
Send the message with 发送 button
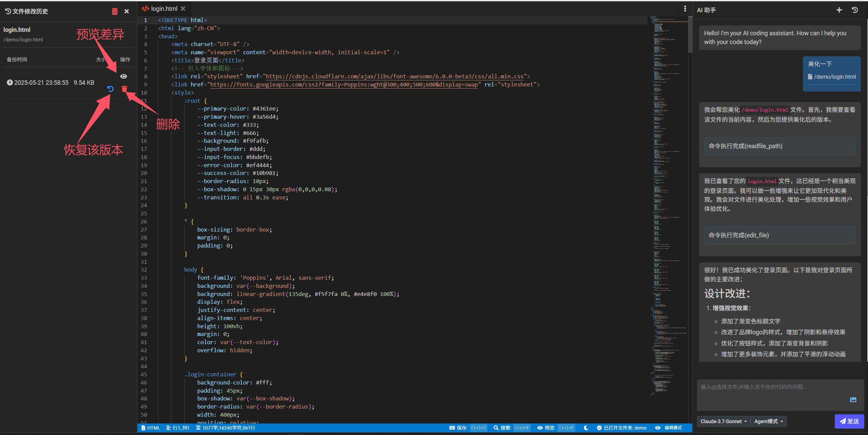pos(849,421)
